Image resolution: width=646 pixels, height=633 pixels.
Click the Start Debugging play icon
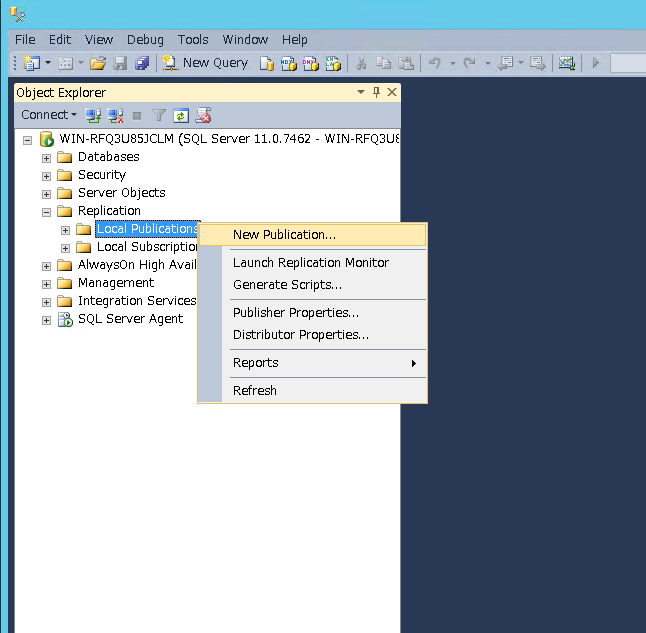click(x=596, y=63)
